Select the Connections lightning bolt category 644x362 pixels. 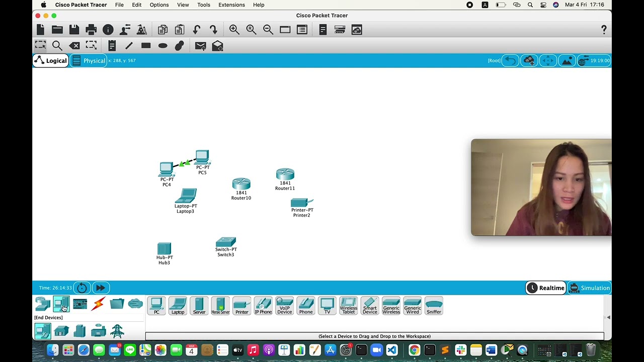coord(99,304)
